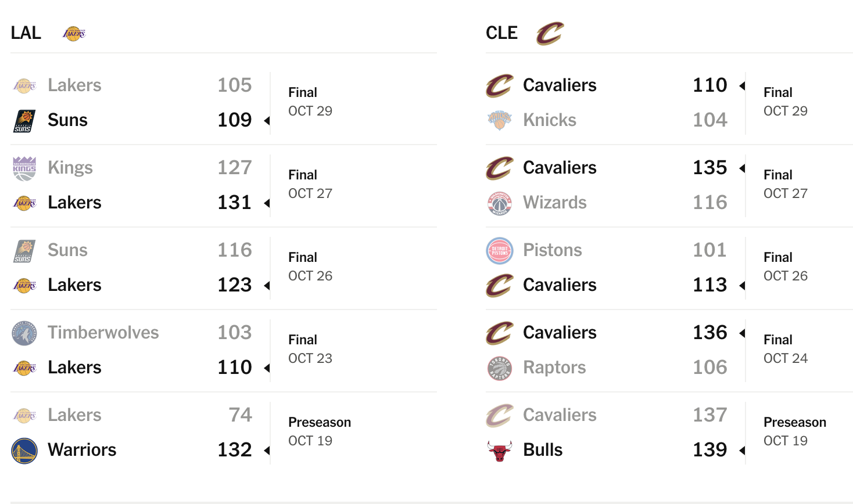This screenshot has width=853, height=504.
Task: Open Preseason Oct 19 Cavaliers-Bulls game status
Action: pos(795,431)
